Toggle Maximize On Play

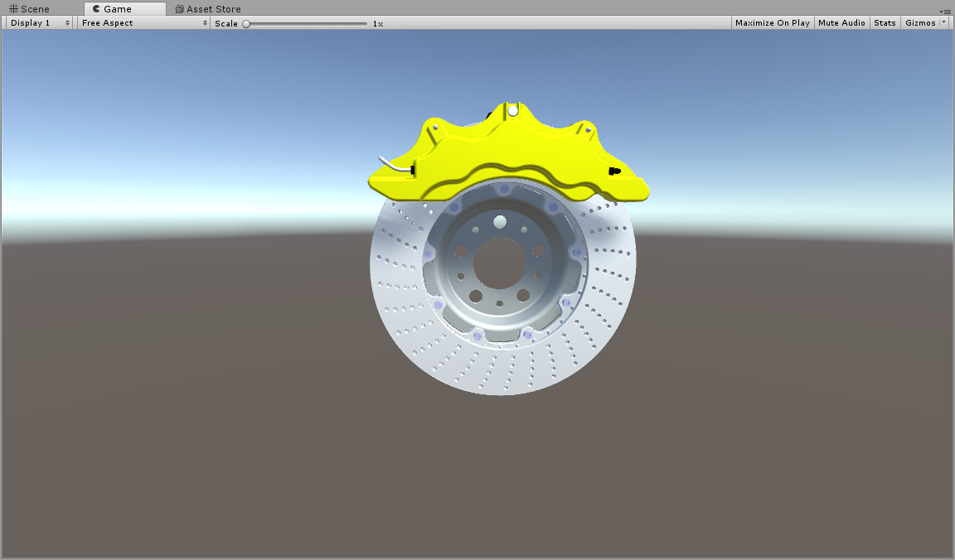click(772, 23)
